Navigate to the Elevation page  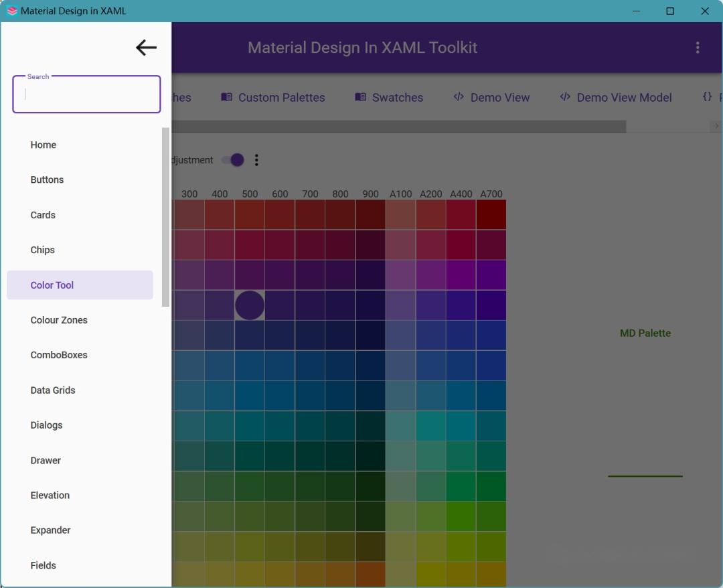pos(80,496)
